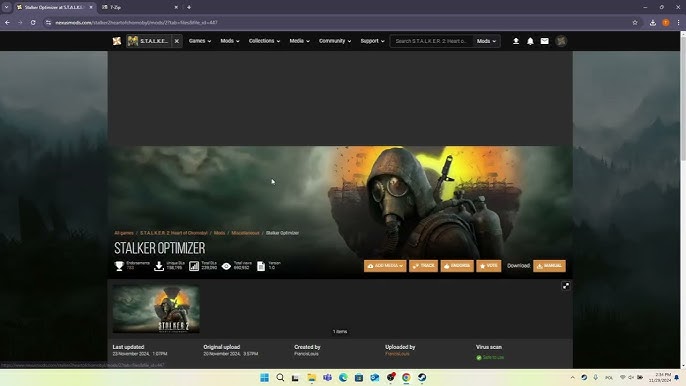
Task: Open the Games menu
Action: [x=200, y=41]
